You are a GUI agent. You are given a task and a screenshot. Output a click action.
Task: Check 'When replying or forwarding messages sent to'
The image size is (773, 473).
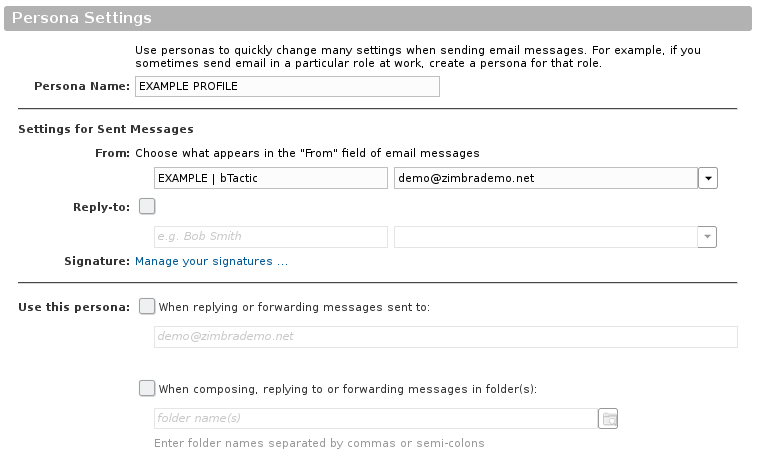[x=147, y=306]
